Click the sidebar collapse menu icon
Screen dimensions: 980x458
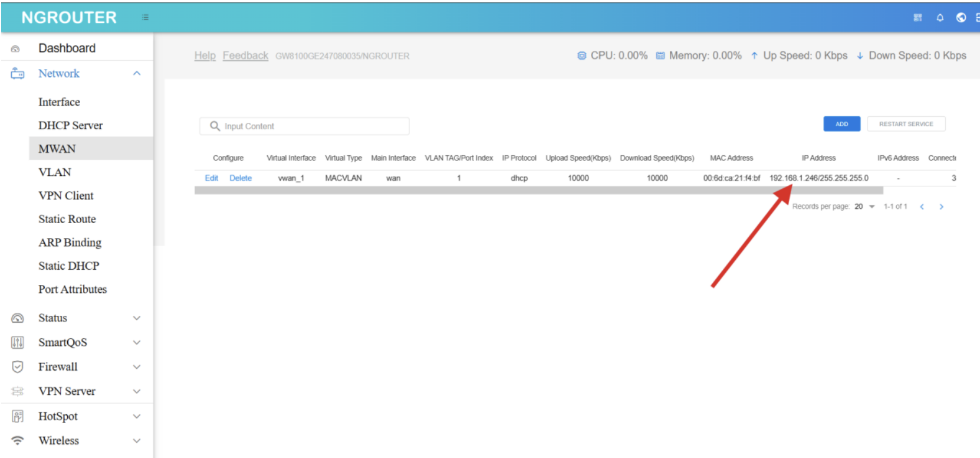click(145, 18)
